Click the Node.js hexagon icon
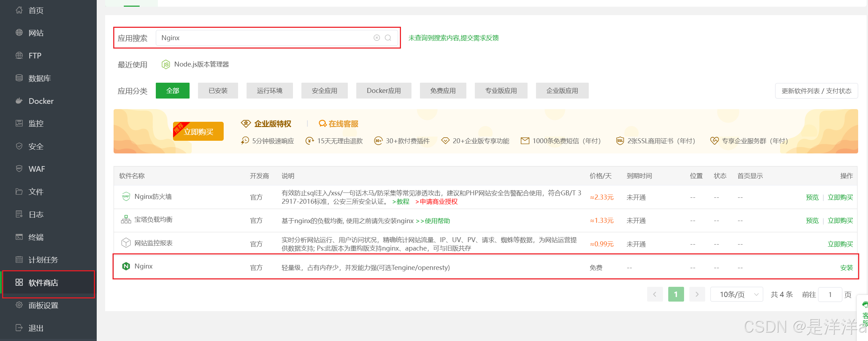Image resolution: width=868 pixels, height=341 pixels. [166, 64]
